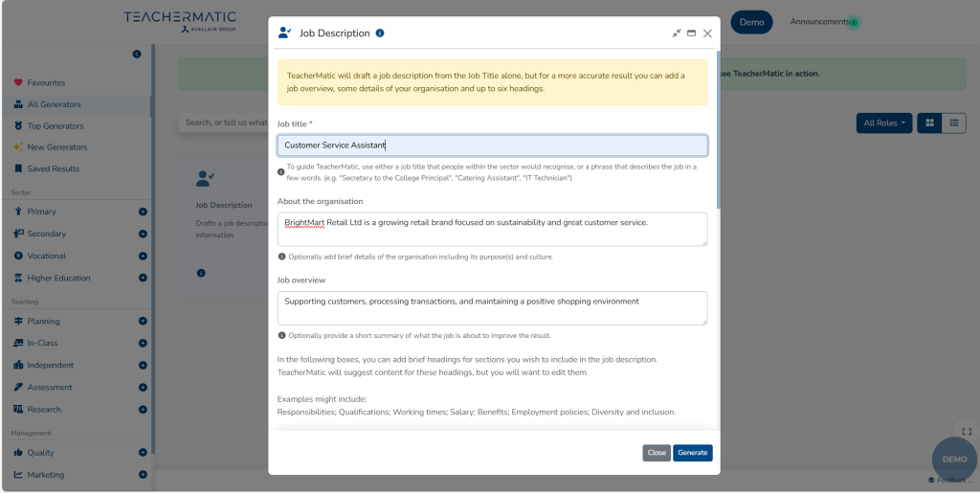980x493 pixels.
Task: Click the Generate button
Action: (x=693, y=453)
